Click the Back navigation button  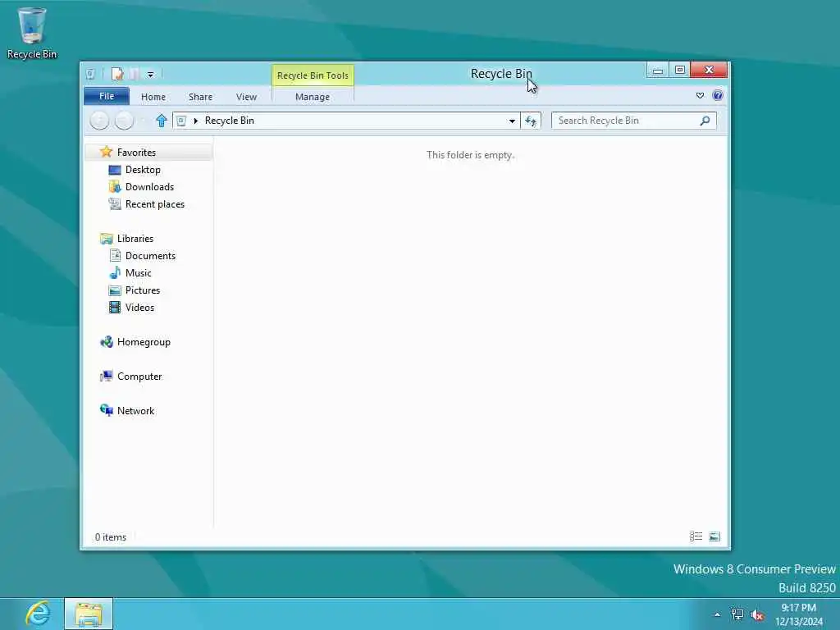point(99,121)
